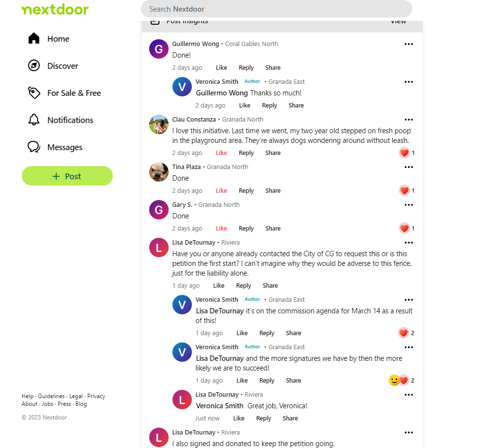Screen dimensions: 497x448
Task: Click the Notifications bell icon
Action: pos(34,120)
